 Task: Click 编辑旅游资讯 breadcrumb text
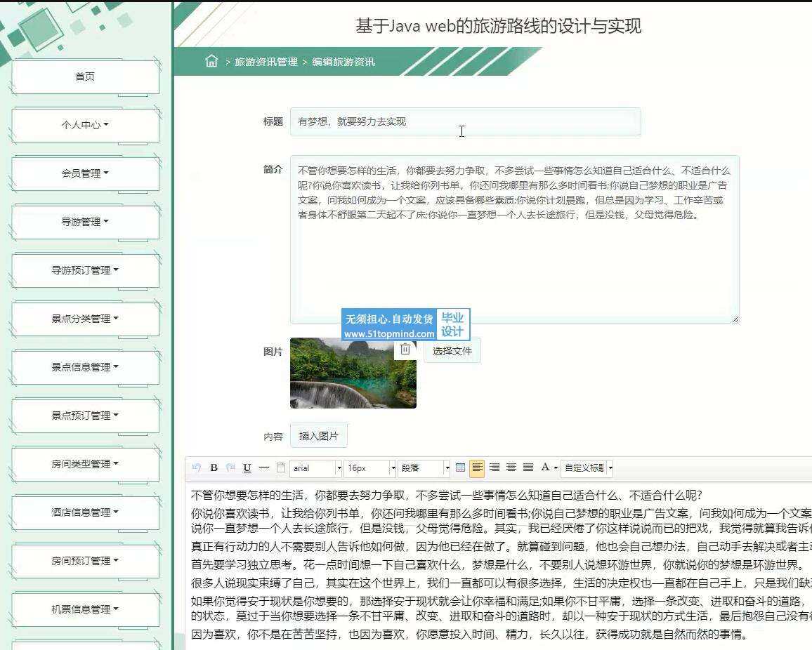coord(343,62)
